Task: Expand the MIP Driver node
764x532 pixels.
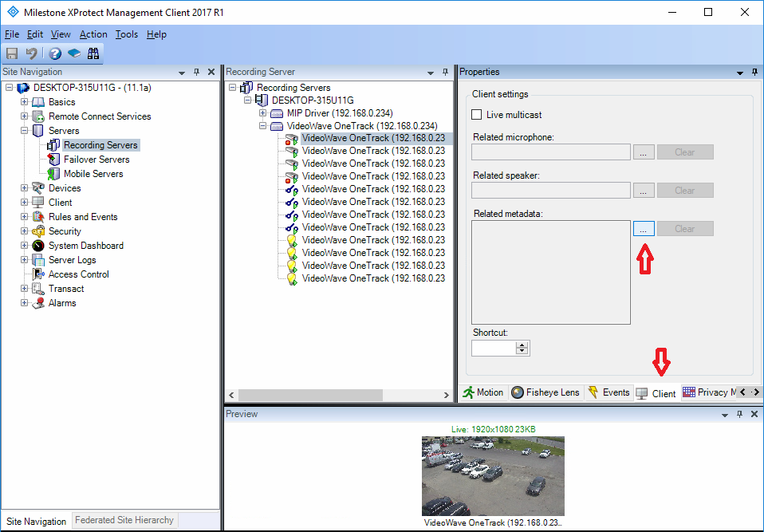Action: coord(262,113)
